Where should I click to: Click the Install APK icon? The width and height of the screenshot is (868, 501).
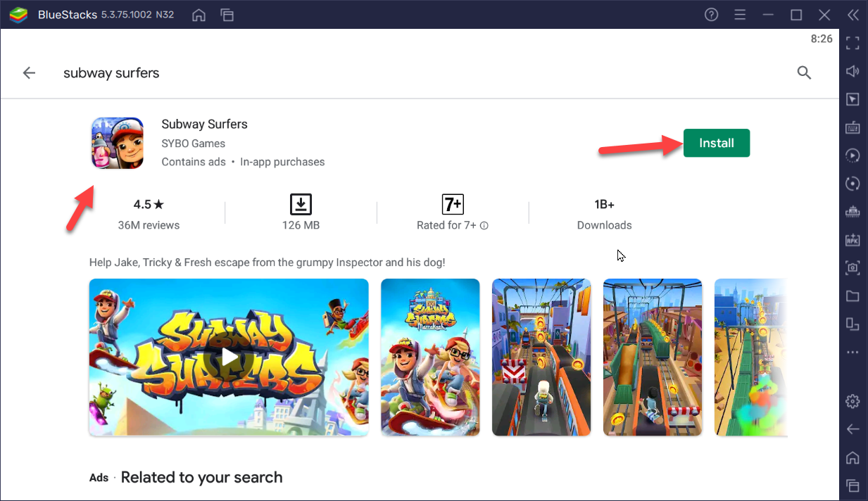853,240
